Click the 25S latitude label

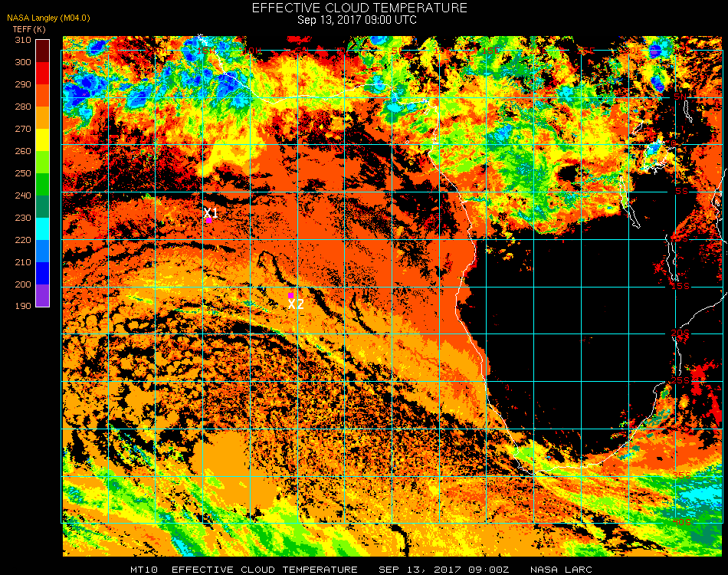(680, 380)
